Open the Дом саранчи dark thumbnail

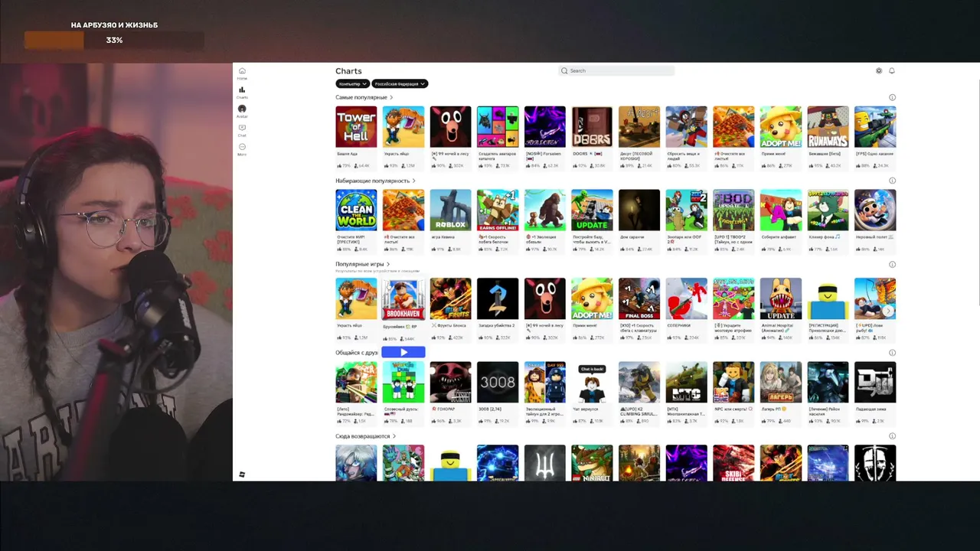click(x=639, y=210)
